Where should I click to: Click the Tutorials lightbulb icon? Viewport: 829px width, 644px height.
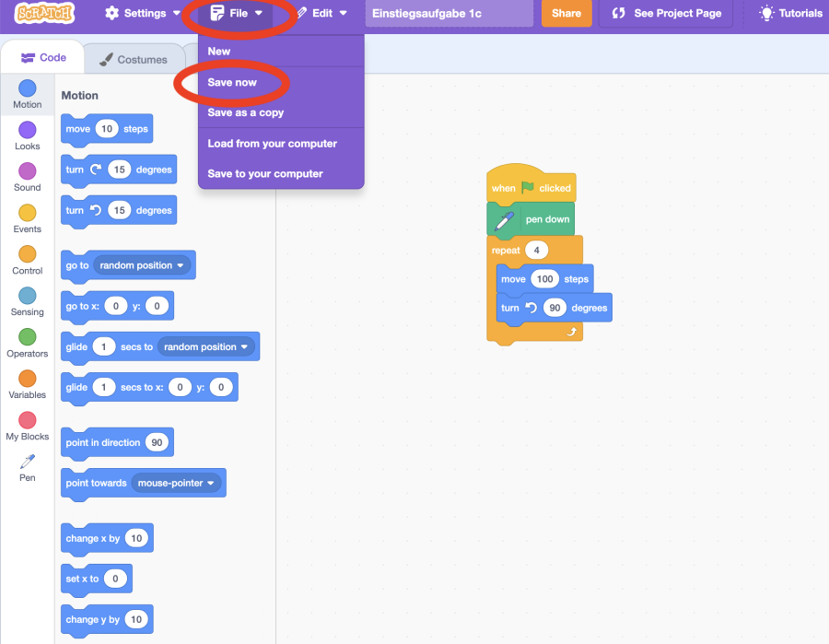(x=766, y=13)
